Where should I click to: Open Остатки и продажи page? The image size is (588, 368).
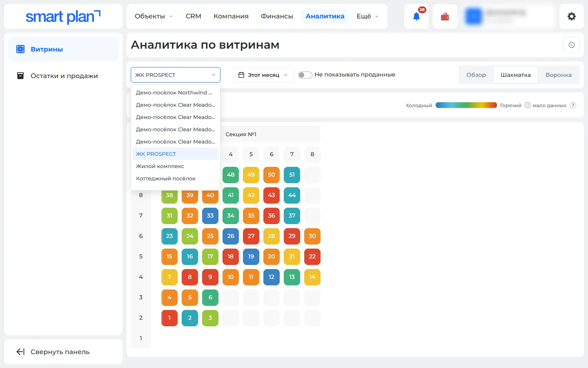(x=63, y=76)
